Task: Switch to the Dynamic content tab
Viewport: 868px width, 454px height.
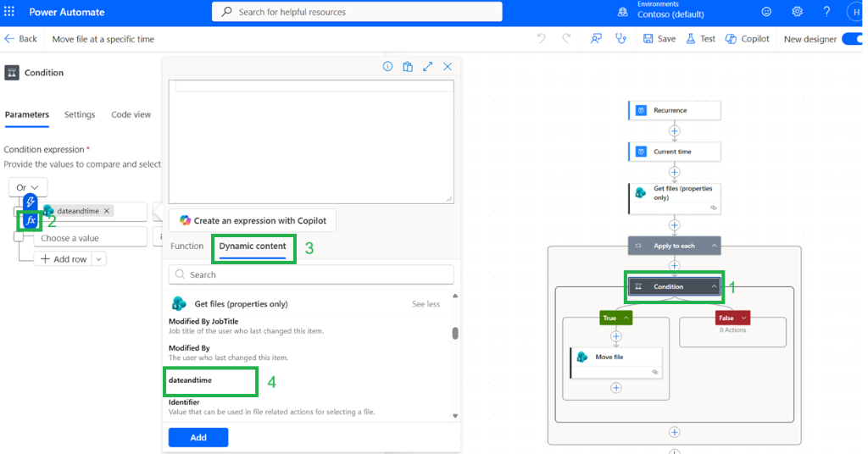Action: coord(253,246)
